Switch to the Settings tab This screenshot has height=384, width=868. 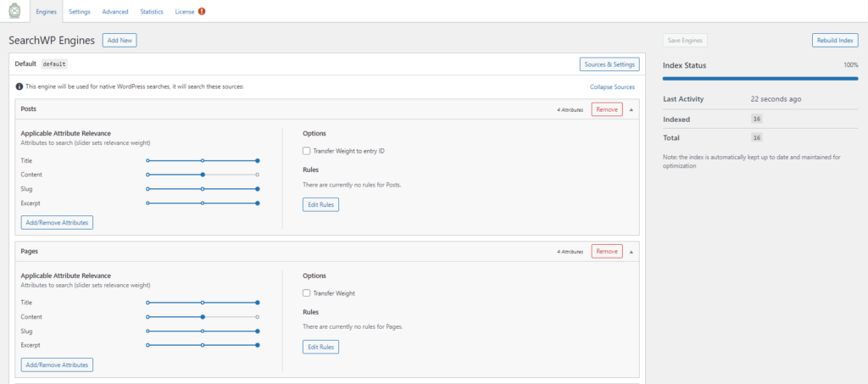80,12
